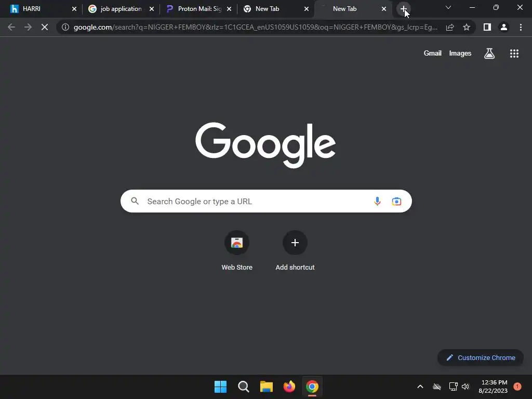
Task: Share this page icon
Action: click(450, 27)
